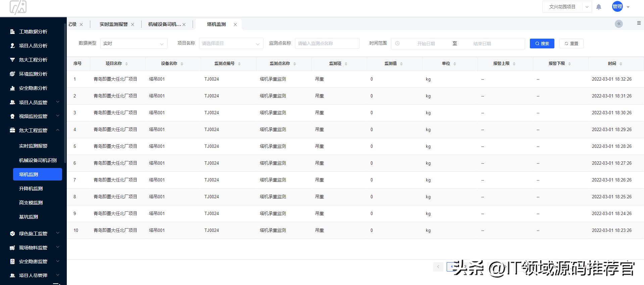Switch to the 实时监测报警 tab
The height and width of the screenshot is (285, 644).
click(x=113, y=24)
